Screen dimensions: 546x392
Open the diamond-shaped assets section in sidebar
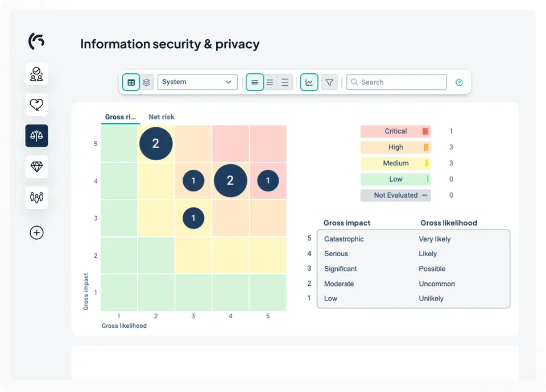[36, 166]
